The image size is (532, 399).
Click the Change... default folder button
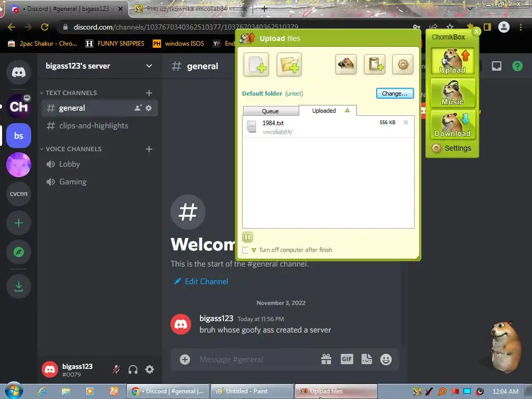[x=395, y=94]
